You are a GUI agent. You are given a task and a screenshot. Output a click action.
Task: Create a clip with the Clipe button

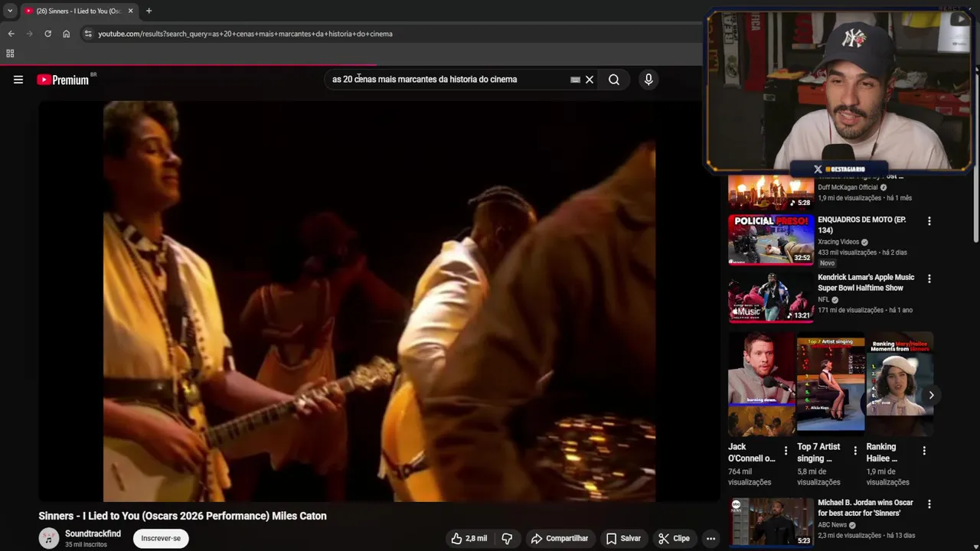675,539
